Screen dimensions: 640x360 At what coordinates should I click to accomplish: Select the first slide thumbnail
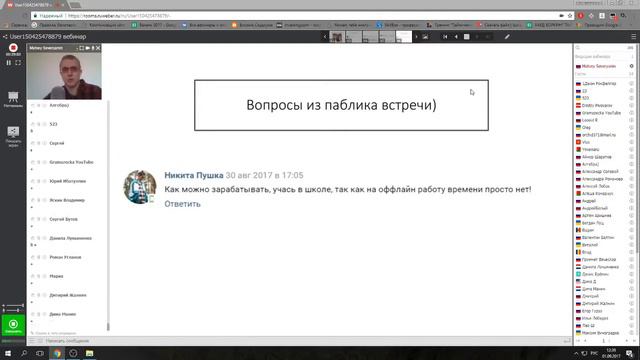pyautogui.click(x=338, y=37)
